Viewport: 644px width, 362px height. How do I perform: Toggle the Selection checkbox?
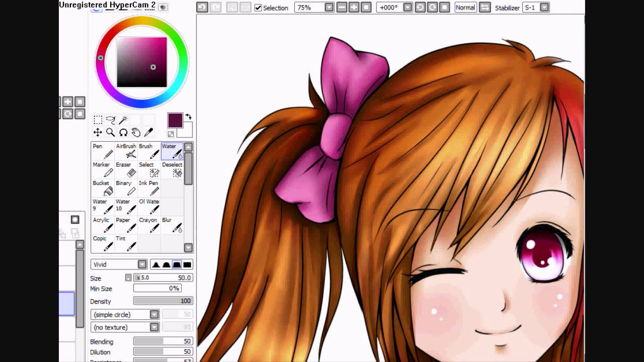pos(258,8)
